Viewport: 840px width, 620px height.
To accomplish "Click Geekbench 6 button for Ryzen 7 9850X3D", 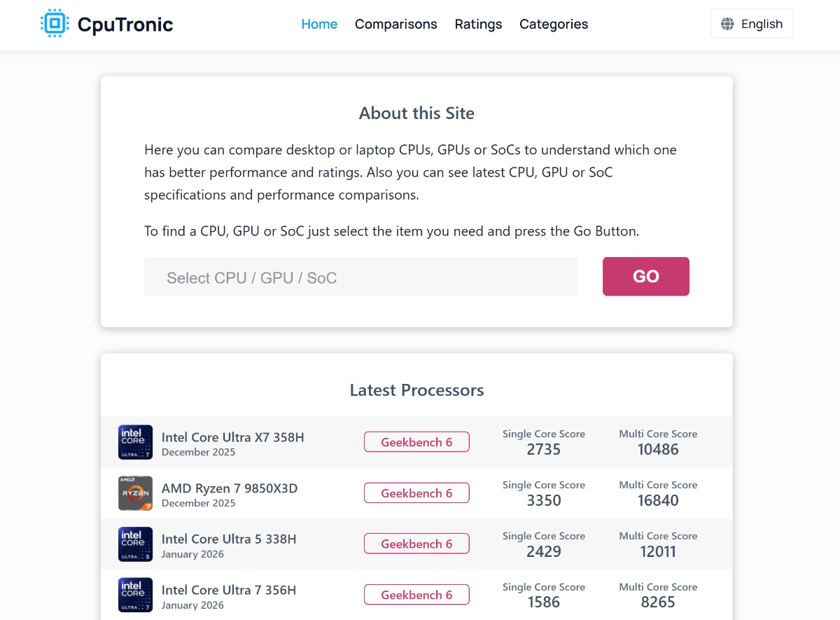I will (416, 493).
